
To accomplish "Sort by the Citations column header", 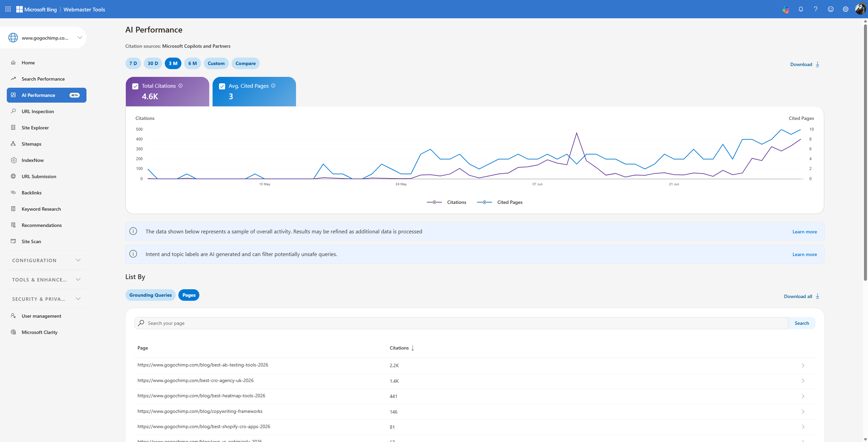I will tap(402, 348).
